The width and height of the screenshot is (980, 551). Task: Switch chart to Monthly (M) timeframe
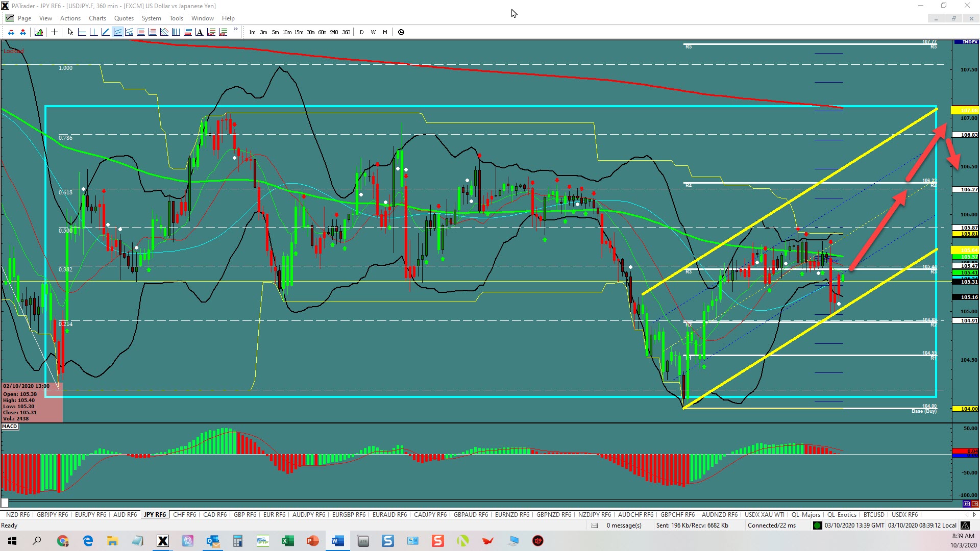(x=385, y=32)
